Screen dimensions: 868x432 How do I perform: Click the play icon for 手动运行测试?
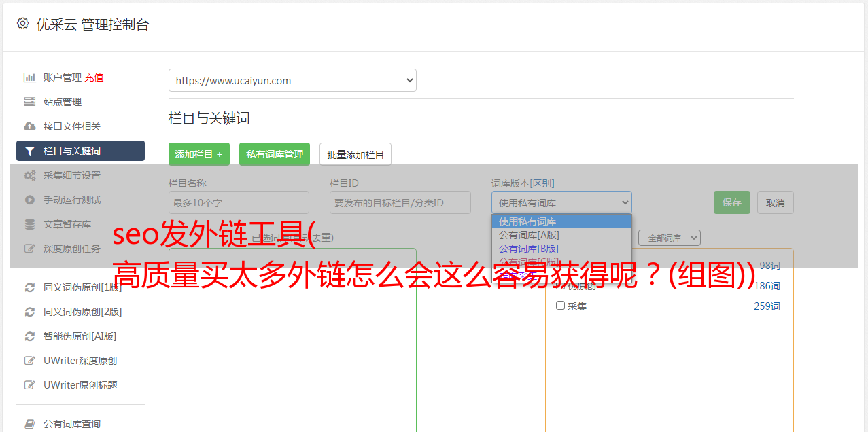[29, 200]
